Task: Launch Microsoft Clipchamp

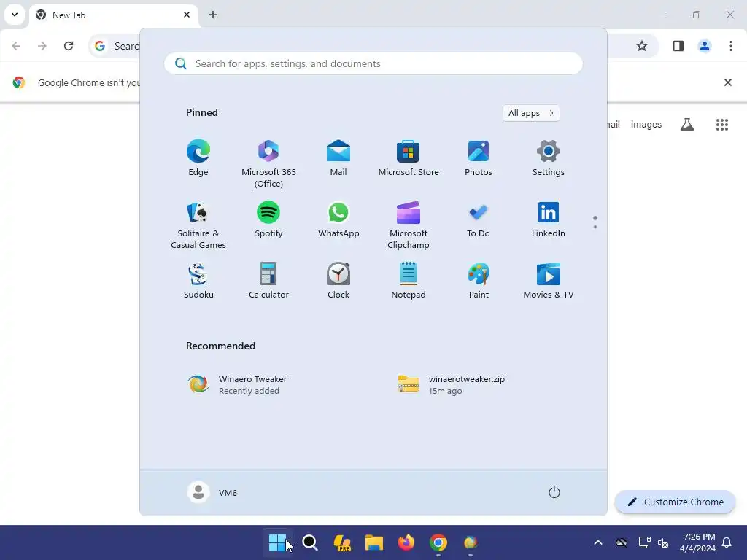Action: [x=409, y=225]
